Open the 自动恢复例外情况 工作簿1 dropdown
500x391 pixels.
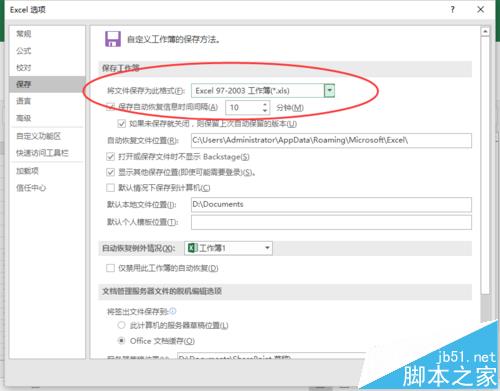pyautogui.click(x=228, y=248)
